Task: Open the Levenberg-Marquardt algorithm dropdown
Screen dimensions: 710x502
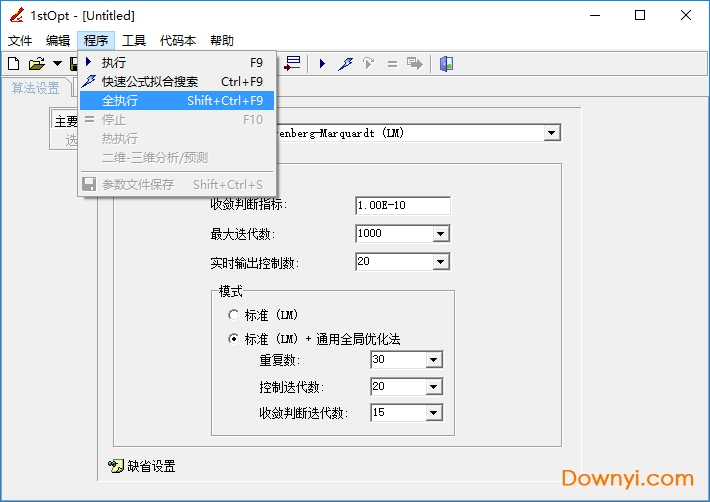Action: pyautogui.click(x=551, y=133)
